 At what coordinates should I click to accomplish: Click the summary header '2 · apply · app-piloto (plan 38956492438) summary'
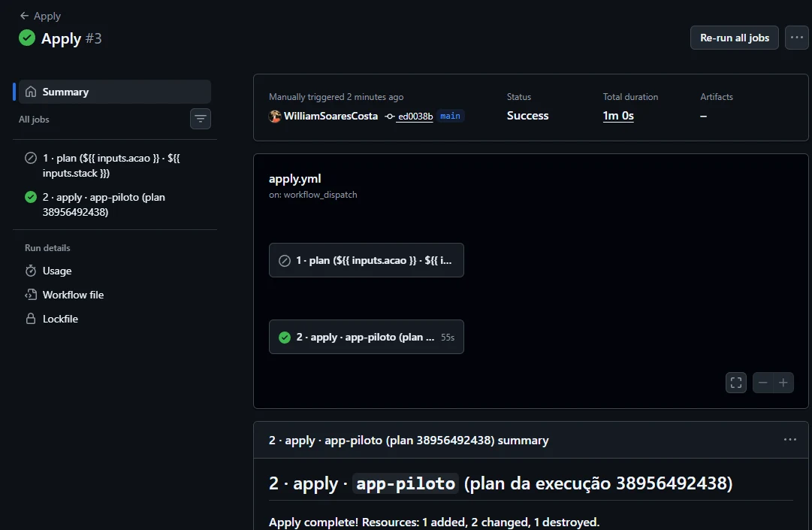[x=409, y=441]
